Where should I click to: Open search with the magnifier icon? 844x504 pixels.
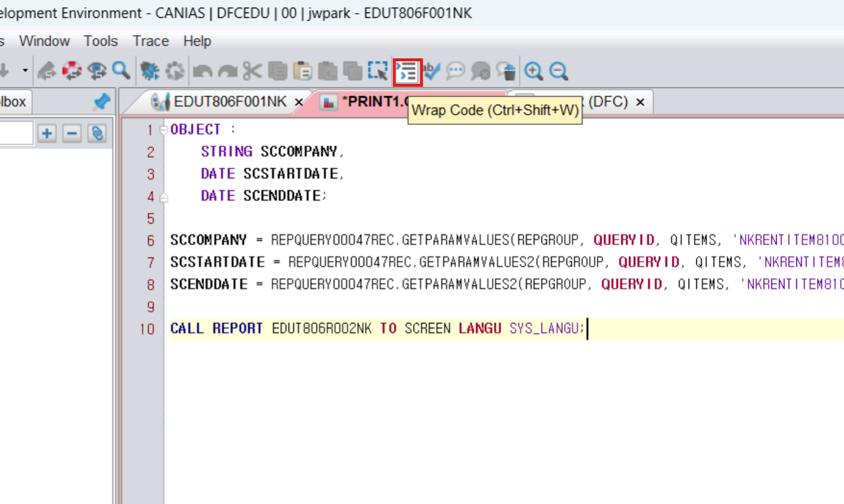click(x=122, y=71)
